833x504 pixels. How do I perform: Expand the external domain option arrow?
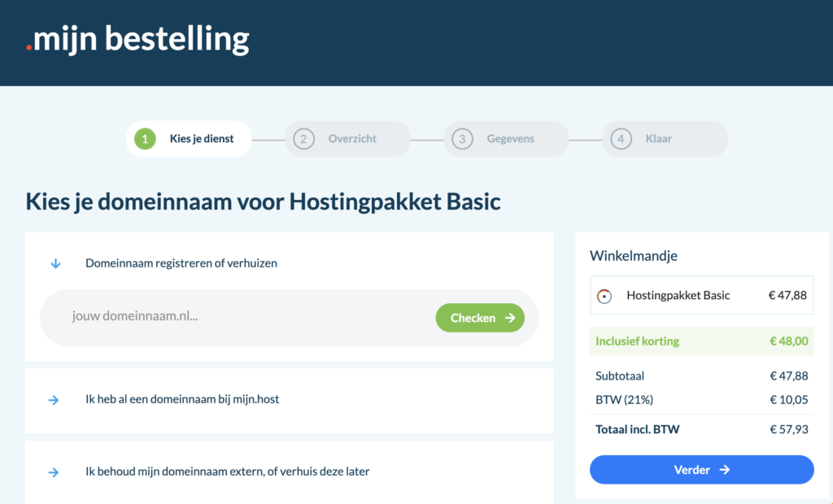(x=54, y=472)
